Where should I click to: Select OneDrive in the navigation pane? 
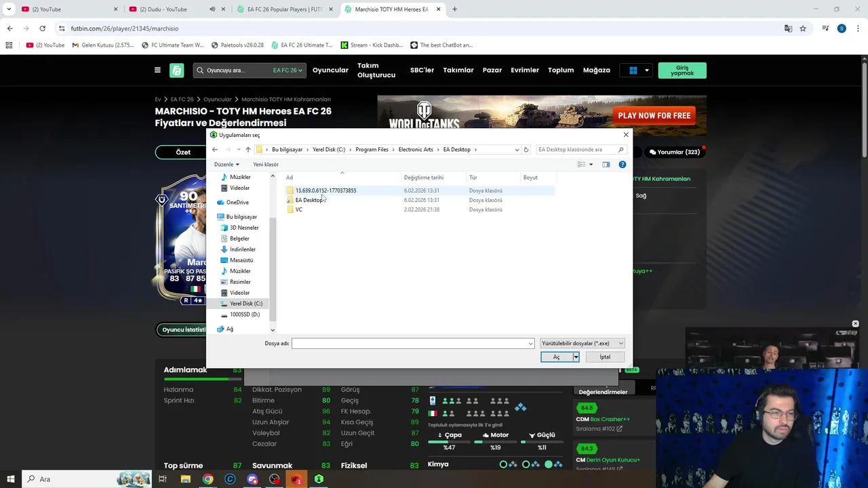[x=237, y=203]
